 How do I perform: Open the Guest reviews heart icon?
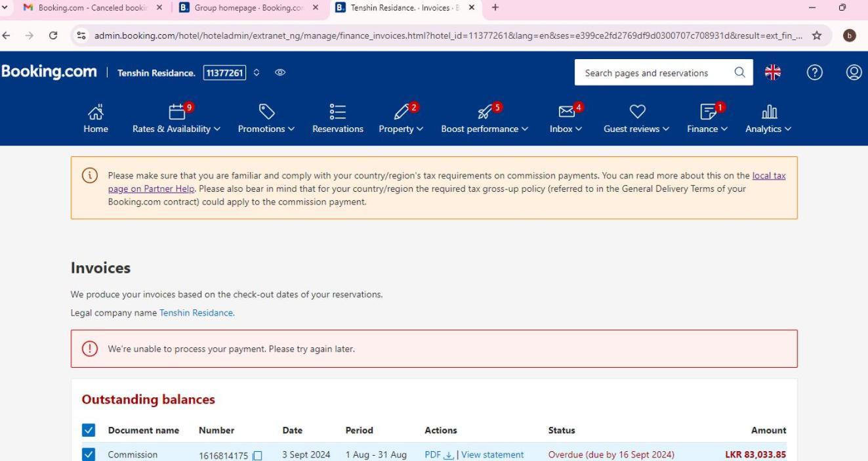637,112
